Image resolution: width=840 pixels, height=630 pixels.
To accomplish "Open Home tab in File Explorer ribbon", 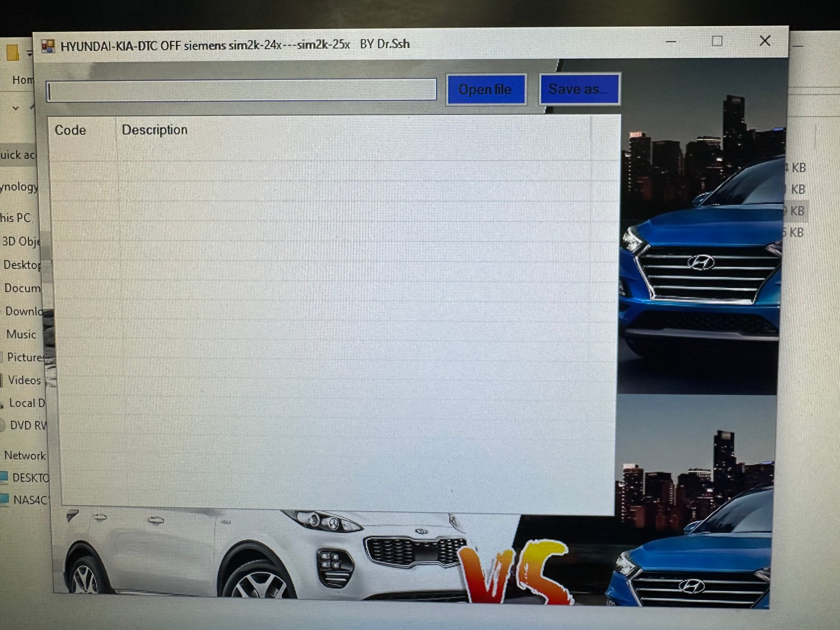I will 23,80.
